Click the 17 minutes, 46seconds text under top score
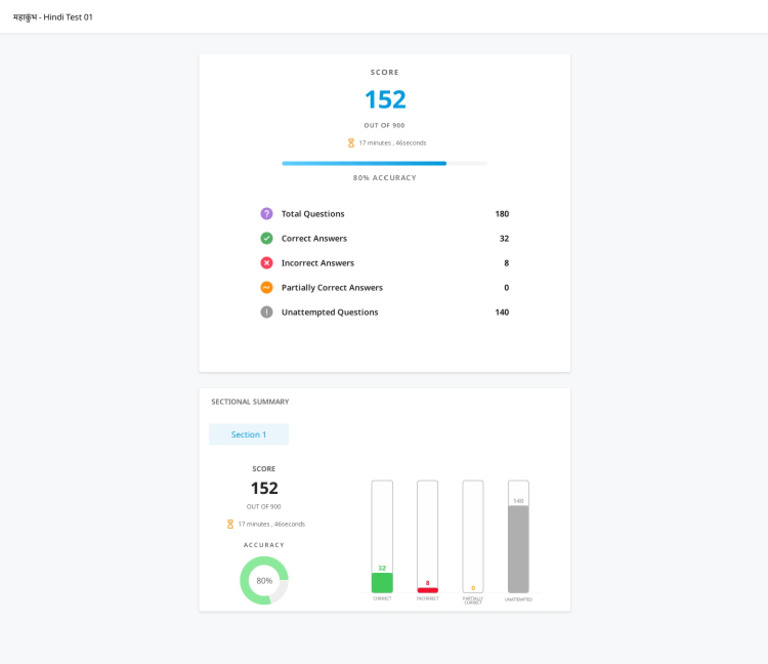This screenshot has width=768, height=664. pos(392,143)
